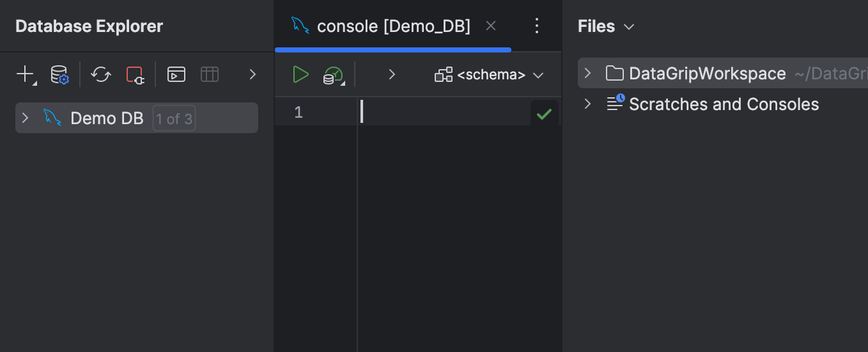Expand Scratches and Consoles node
The image size is (868, 352).
click(x=587, y=104)
